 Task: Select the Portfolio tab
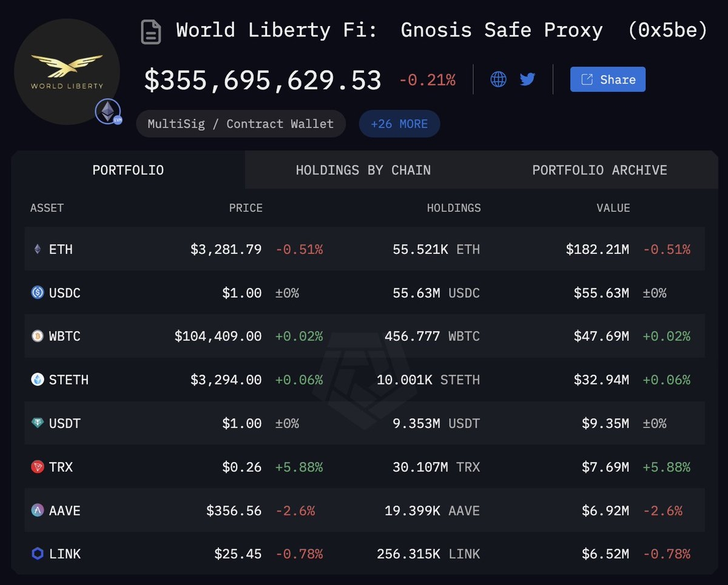coord(128,170)
